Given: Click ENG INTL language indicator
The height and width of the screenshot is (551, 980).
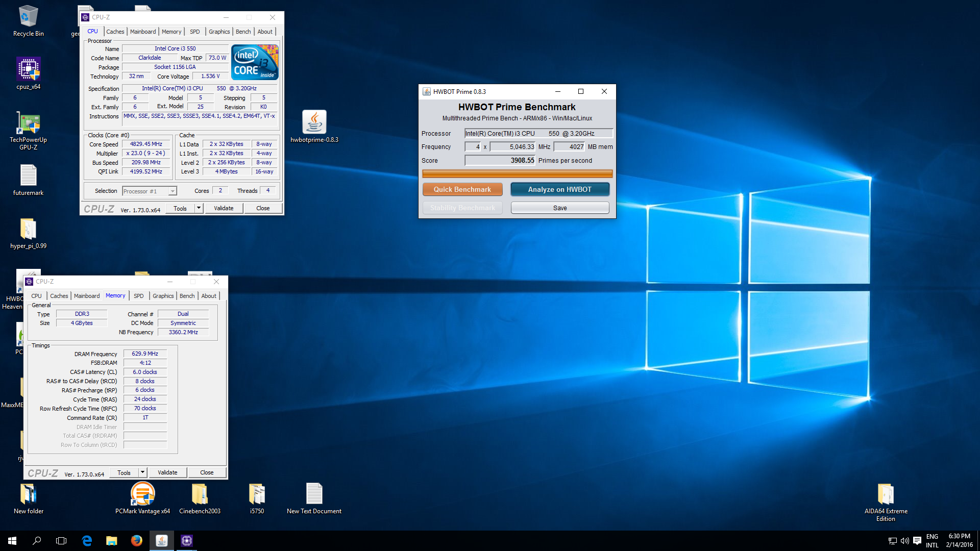Looking at the screenshot, I should tap(932, 541).
